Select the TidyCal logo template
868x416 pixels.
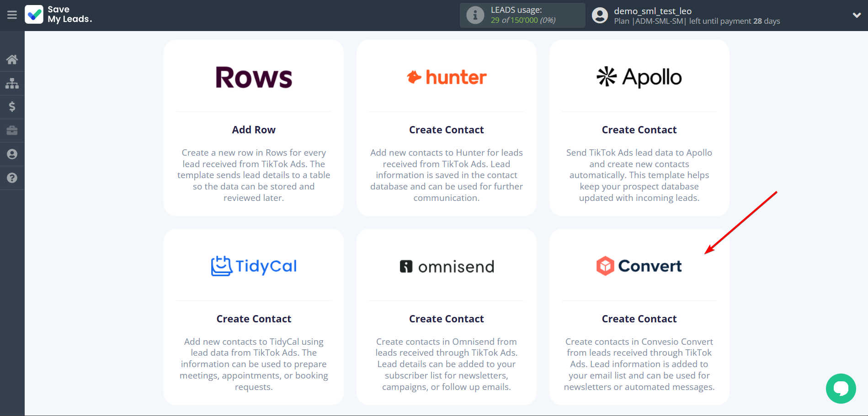coord(254,266)
